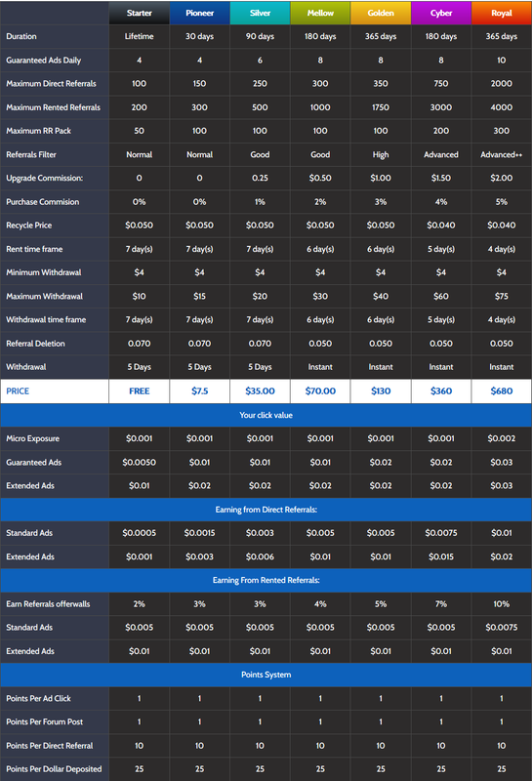Click Silver's $0.006 direct Extended Ads value
Screen dimensions: 532x781
[260, 556]
